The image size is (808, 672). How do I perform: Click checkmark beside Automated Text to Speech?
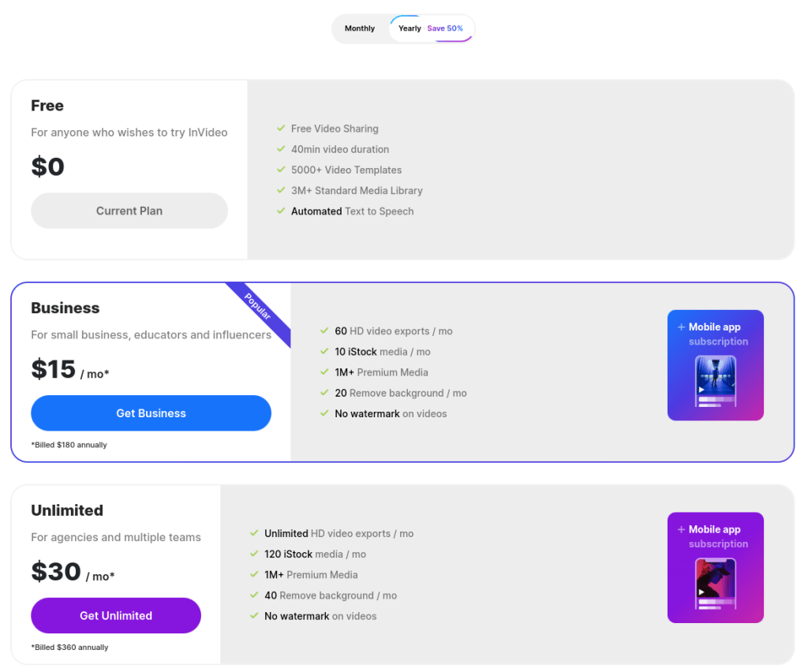coord(281,211)
